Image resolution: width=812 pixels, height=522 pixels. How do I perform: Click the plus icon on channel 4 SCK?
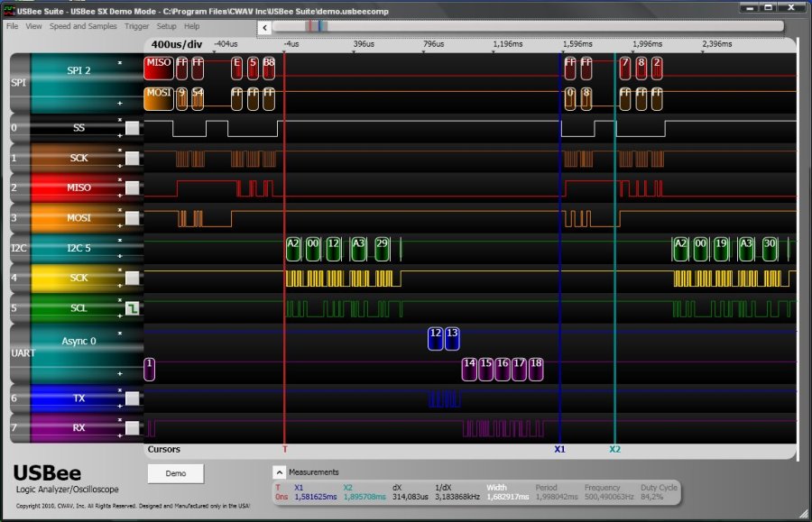click(x=120, y=286)
